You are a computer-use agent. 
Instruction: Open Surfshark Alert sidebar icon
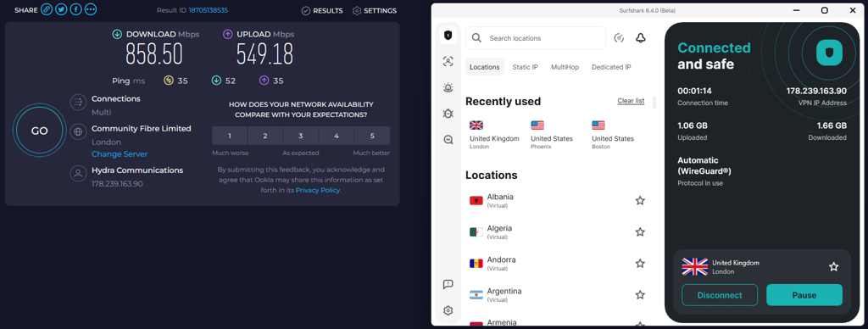tap(448, 87)
